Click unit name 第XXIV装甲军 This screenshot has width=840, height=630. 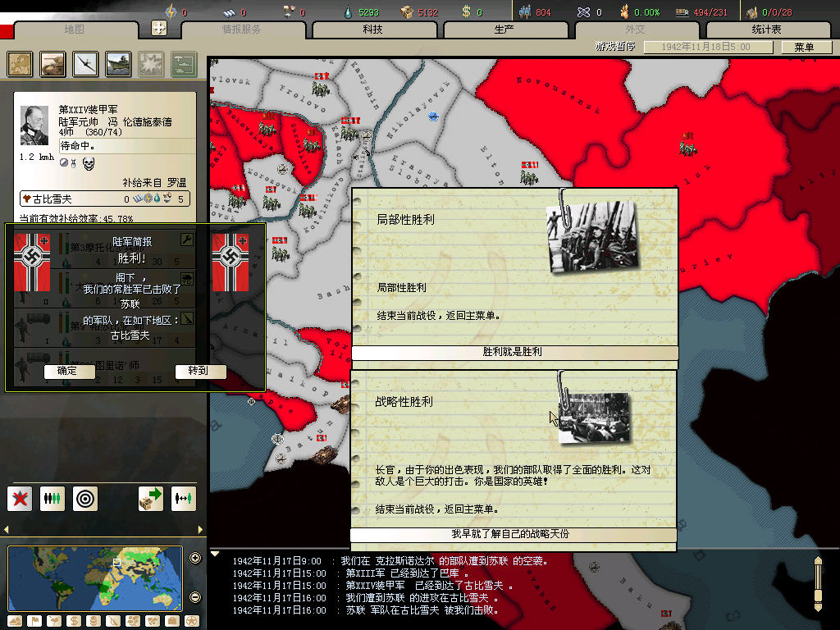pos(89,109)
